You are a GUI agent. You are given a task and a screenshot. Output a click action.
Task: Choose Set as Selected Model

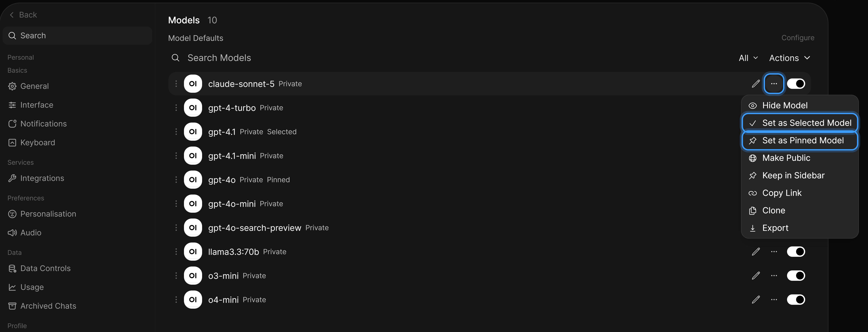coord(800,123)
